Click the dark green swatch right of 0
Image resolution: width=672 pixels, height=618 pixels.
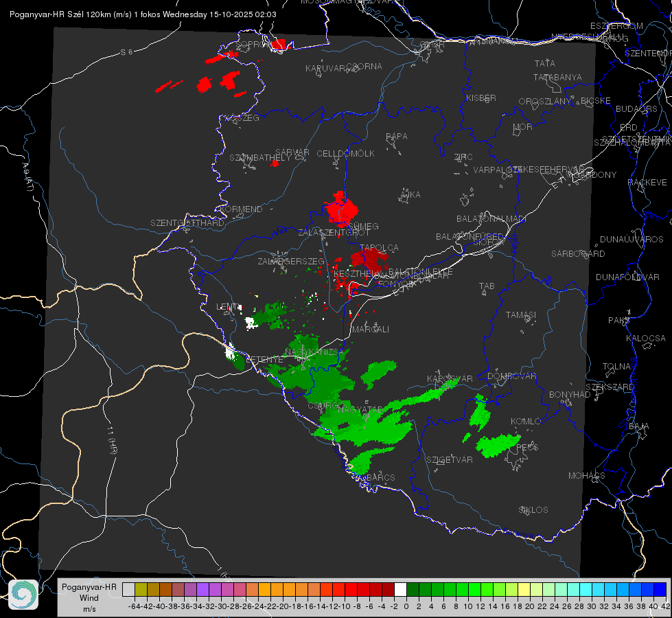click(x=413, y=589)
